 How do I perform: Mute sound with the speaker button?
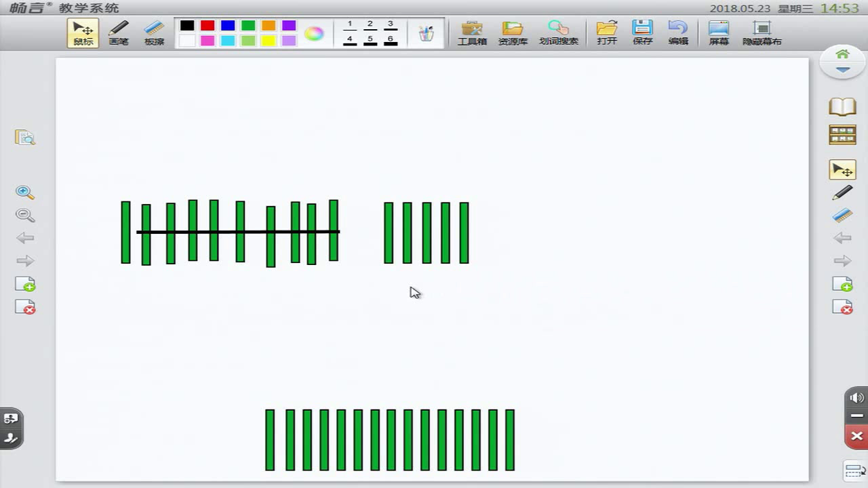click(x=856, y=397)
